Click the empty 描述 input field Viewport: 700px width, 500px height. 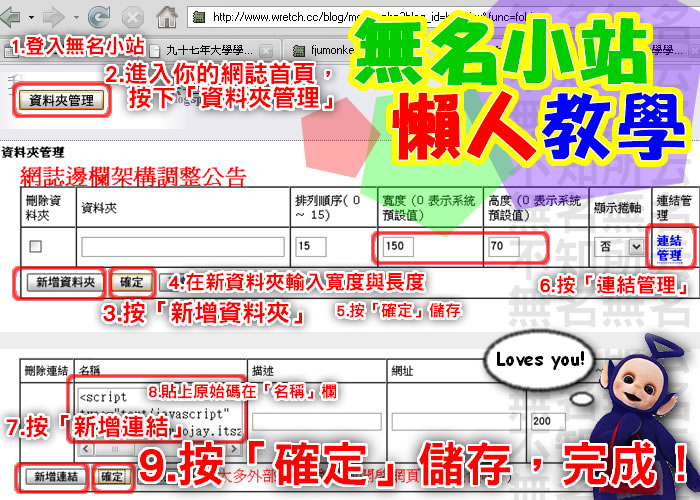click(317, 421)
